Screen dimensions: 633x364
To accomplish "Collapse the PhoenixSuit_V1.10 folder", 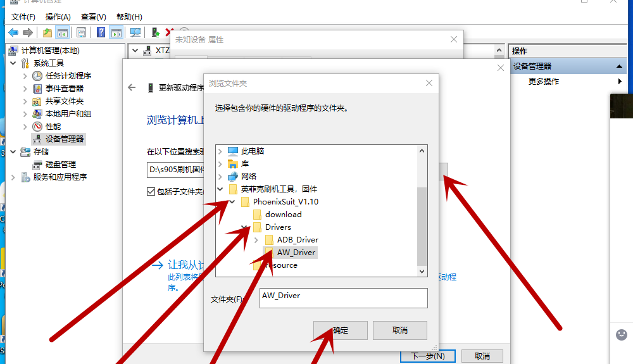I will (x=232, y=201).
